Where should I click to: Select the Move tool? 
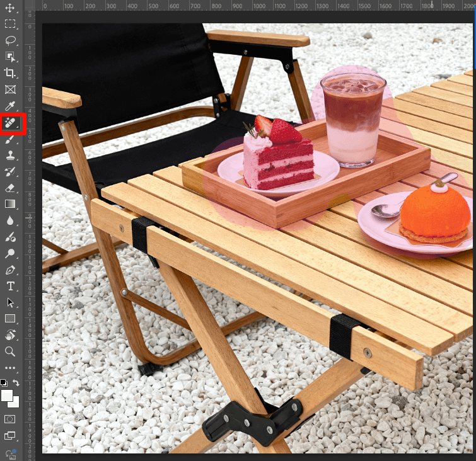tap(10, 8)
